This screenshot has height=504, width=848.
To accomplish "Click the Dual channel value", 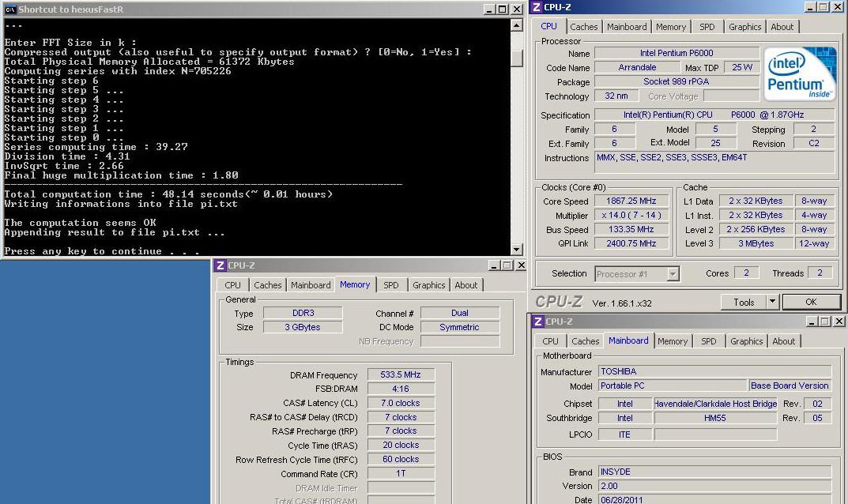I will coord(460,313).
